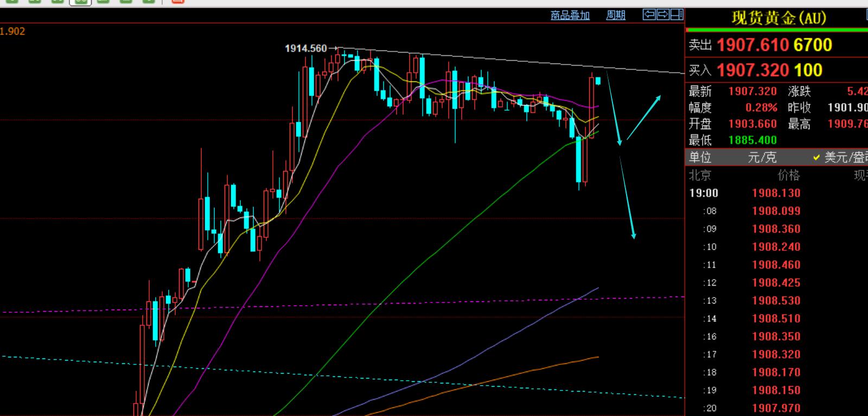Select the :18 tick row 1908.170
868x416 pixels.
[776, 373]
